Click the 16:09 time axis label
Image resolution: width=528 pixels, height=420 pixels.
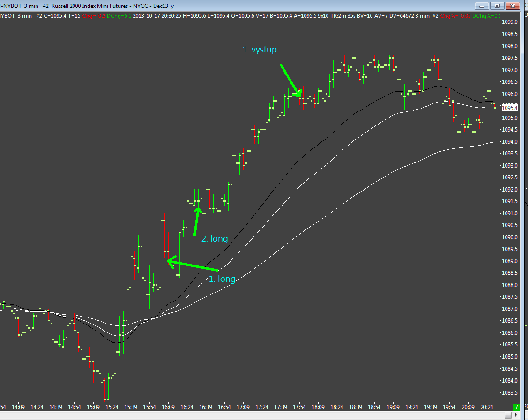(168, 407)
